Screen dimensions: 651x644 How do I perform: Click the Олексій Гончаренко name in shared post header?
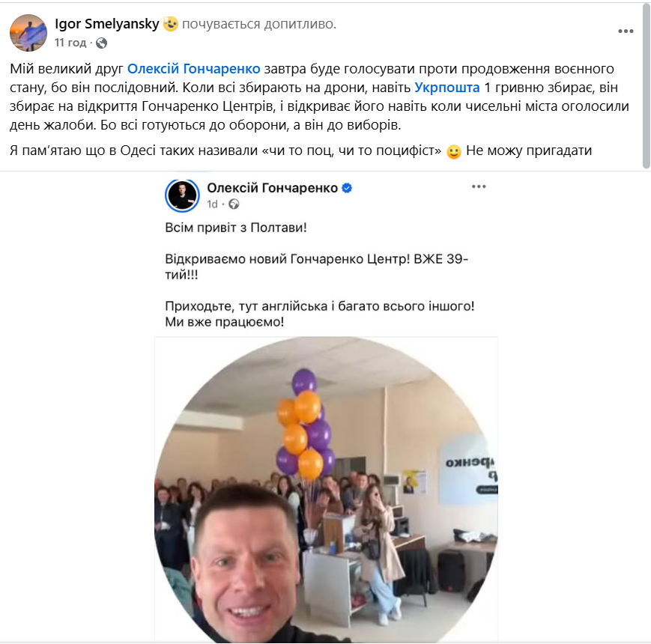coord(273,188)
